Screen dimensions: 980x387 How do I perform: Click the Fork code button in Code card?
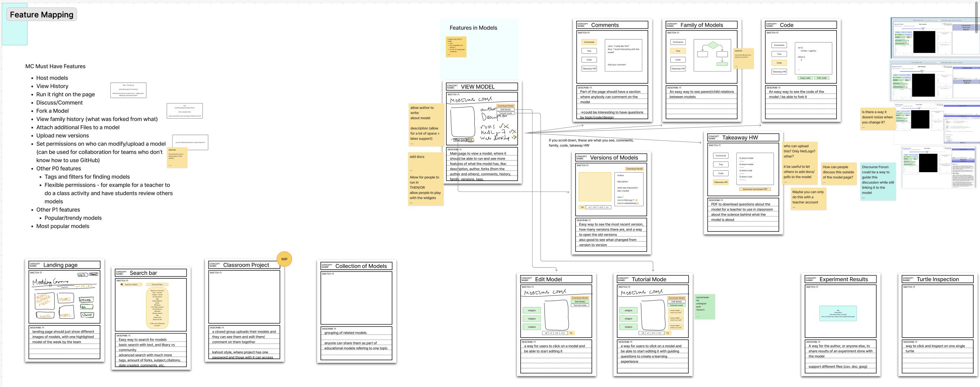(x=822, y=78)
